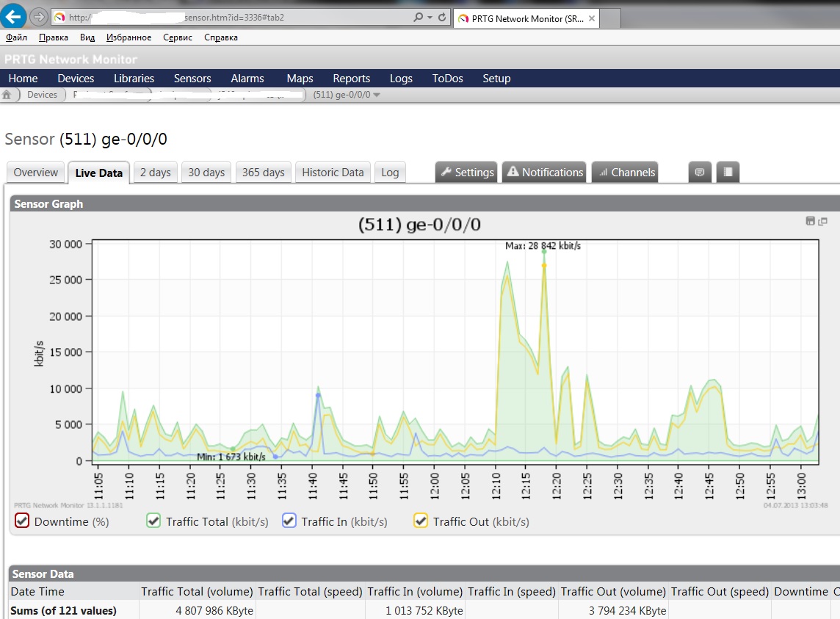This screenshot has width=840, height=619.
Task: Click the search magnifier in address bar
Action: 418,17
